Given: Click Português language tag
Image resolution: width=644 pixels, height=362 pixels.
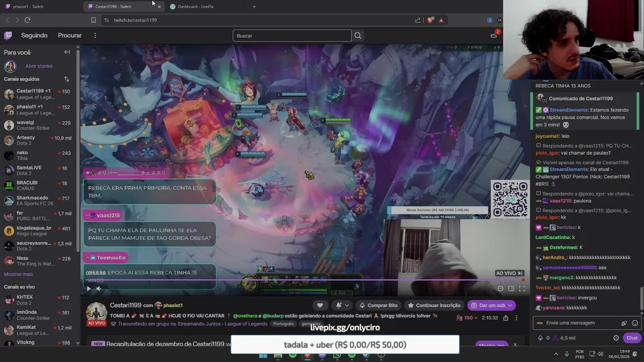Looking at the screenshot, I should point(283,324).
